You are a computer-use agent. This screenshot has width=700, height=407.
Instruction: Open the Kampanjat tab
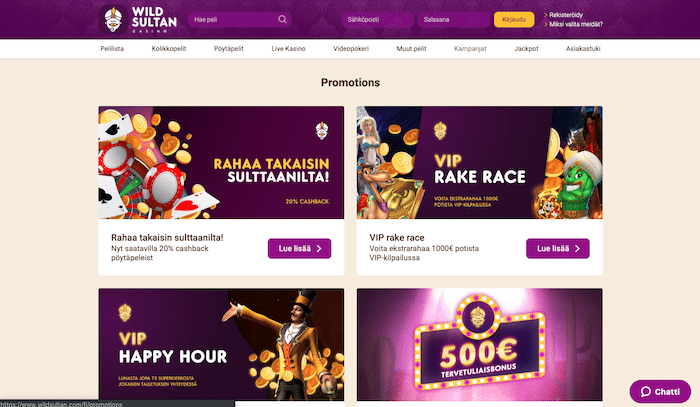click(x=470, y=49)
